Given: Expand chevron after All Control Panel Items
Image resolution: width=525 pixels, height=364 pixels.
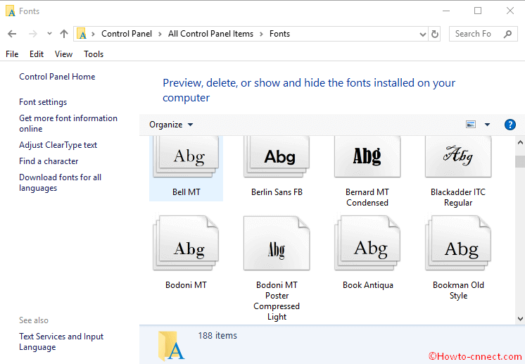Looking at the screenshot, I should [x=261, y=34].
